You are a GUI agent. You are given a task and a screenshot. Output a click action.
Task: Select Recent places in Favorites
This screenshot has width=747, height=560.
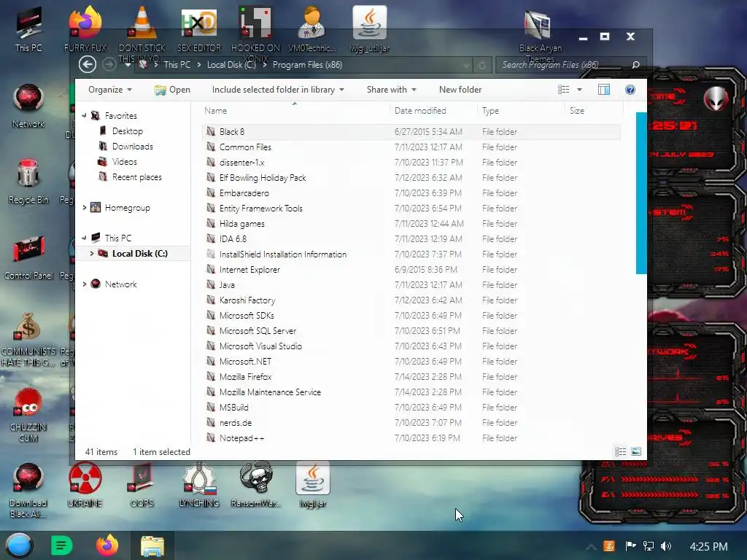(x=136, y=176)
